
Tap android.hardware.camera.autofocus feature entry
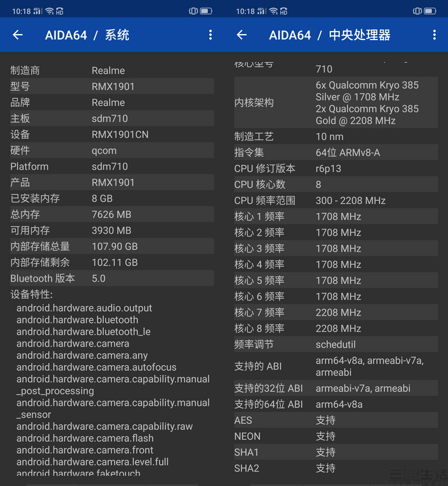point(97,367)
